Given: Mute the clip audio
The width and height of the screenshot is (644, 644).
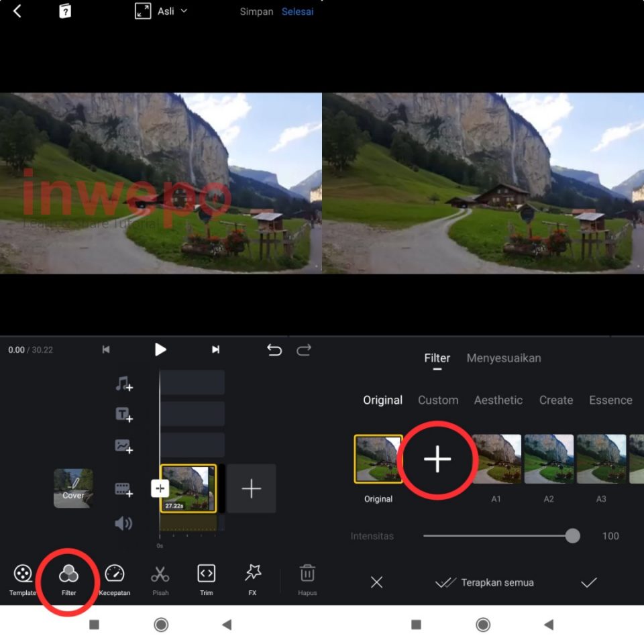Looking at the screenshot, I should click(x=123, y=523).
